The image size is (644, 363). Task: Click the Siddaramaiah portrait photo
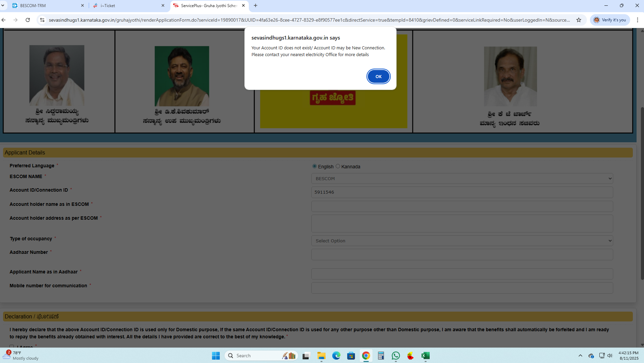(57, 75)
